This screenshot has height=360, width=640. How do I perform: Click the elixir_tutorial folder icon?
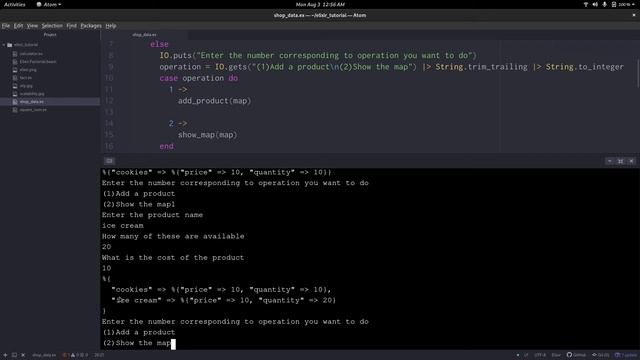click(9, 45)
